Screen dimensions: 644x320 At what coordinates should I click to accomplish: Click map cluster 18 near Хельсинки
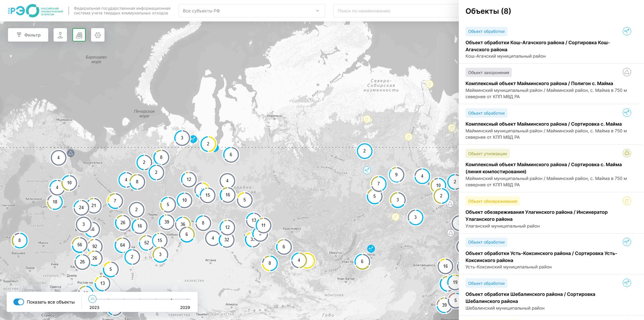pyautogui.click(x=55, y=202)
